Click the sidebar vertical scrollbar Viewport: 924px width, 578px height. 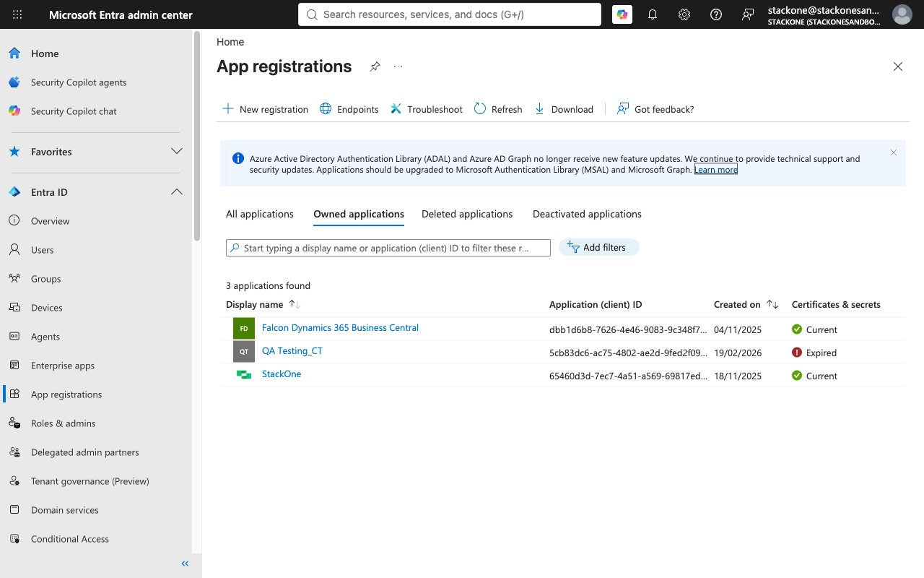198,137
